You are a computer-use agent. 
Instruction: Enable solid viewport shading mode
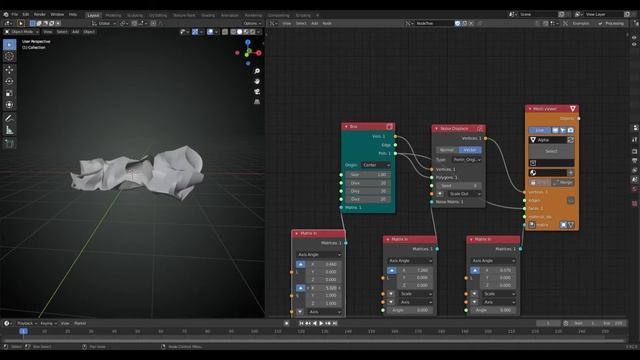tap(240, 31)
